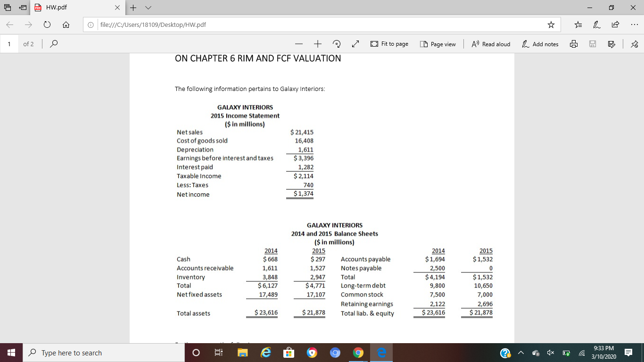Click the muted volume icon
This screenshot has height=362, width=644.
coord(550,353)
